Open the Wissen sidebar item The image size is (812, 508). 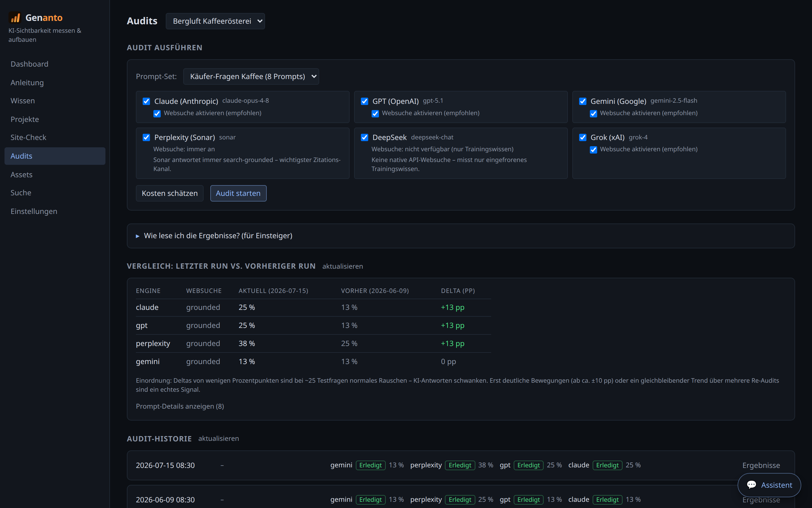55,100
